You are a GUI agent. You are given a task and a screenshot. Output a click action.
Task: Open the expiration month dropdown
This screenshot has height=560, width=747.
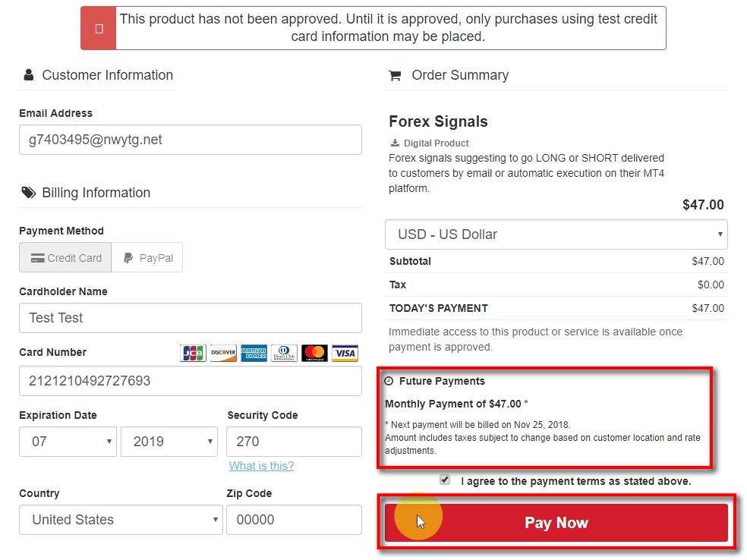(x=68, y=442)
